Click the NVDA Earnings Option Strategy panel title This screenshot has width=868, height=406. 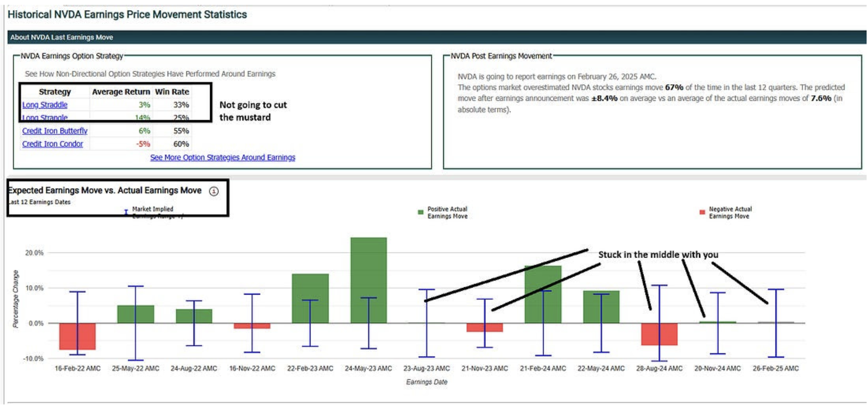coord(72,56)
